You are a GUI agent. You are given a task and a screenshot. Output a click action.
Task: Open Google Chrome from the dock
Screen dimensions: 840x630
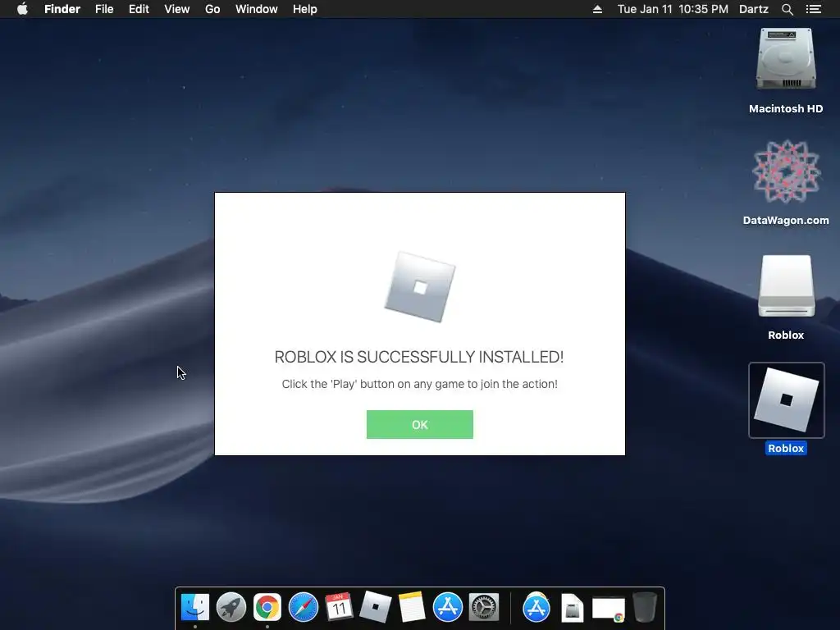267,608
